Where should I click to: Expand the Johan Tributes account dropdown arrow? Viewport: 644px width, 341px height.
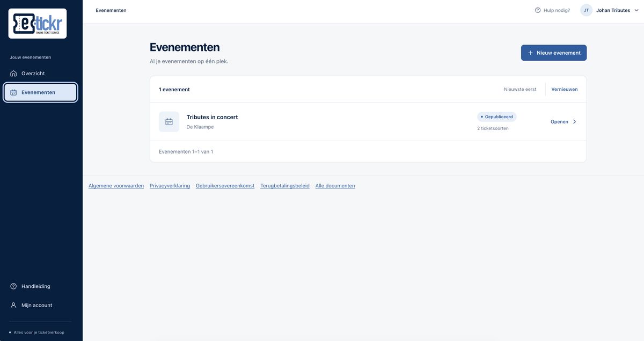pos(636,10)
